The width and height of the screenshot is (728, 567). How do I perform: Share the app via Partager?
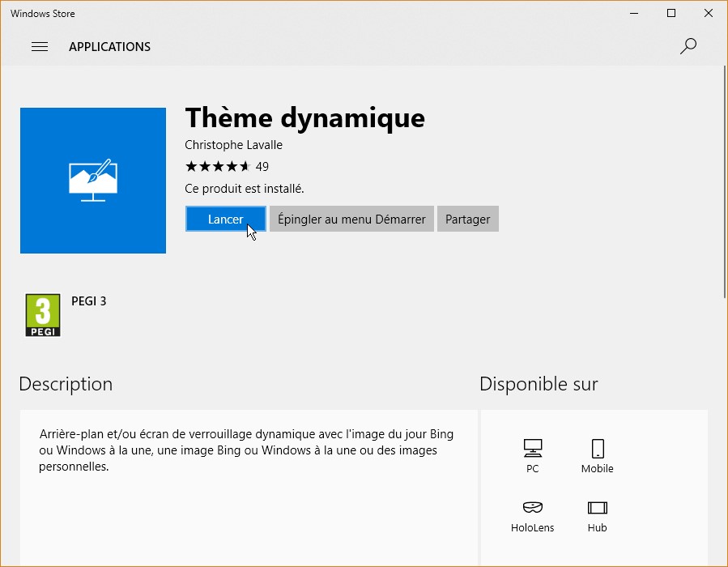pos(468,219)
